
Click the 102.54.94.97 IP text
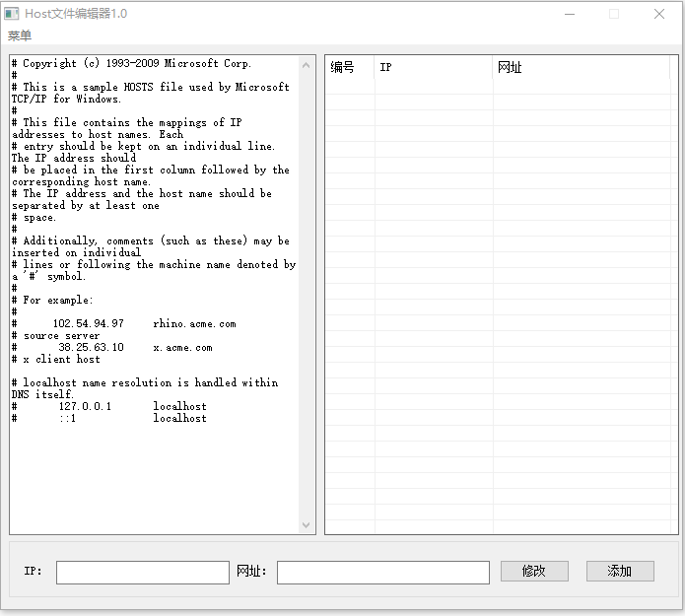point(89,323)
